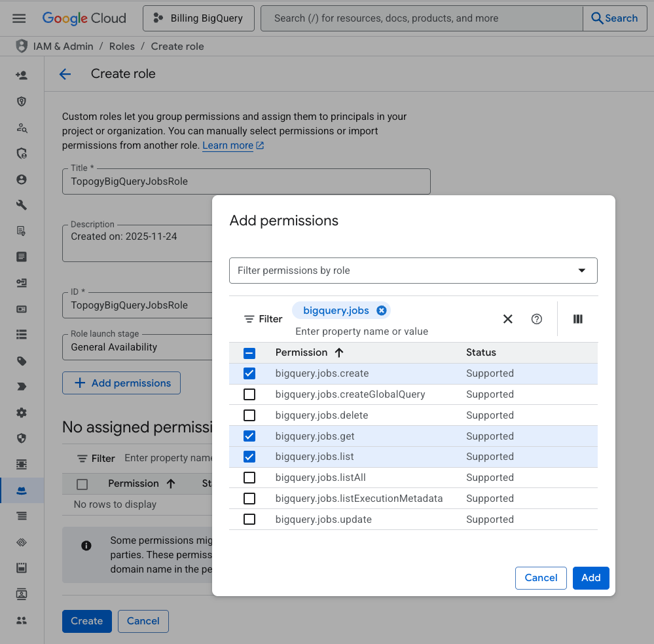Check bigquery.jobs.delete permission

tap(249, 415)
